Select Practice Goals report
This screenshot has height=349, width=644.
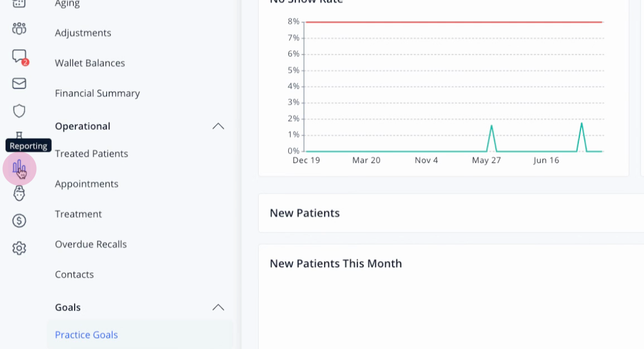[86, 335]
